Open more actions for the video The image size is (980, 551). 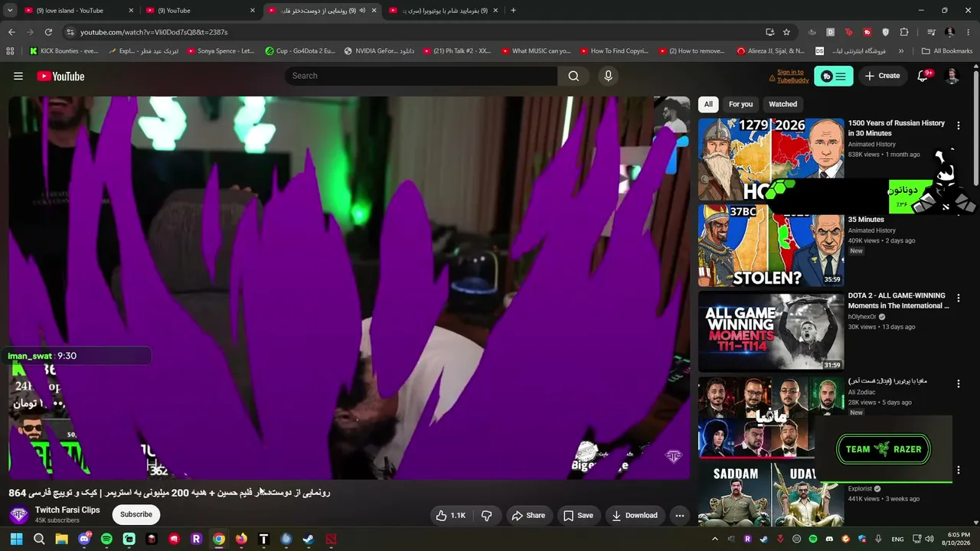coord(680,516)
